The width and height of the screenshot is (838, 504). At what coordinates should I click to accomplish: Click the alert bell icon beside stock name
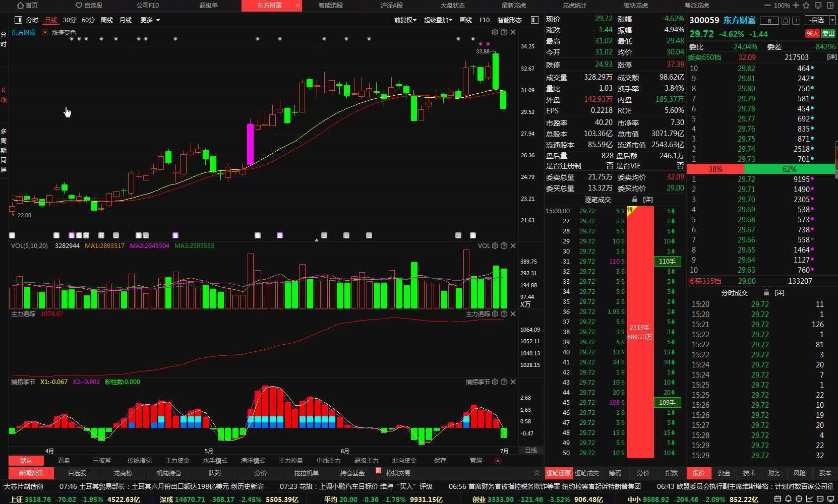click(x=786, y=21)
